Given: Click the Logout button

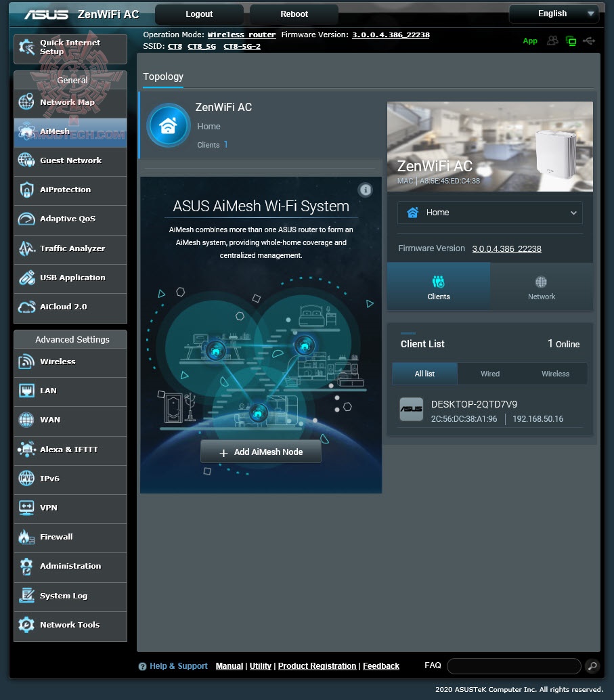Looking at the screenshot, I should (199, 14).
